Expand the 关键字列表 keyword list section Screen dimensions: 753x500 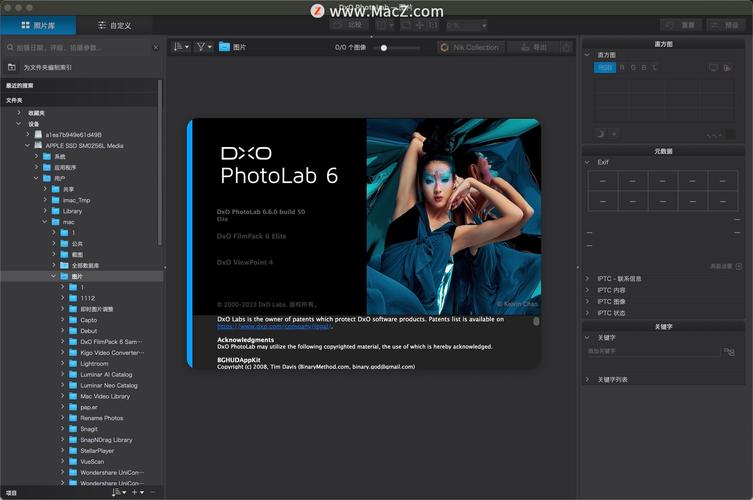tap(587, 379)
